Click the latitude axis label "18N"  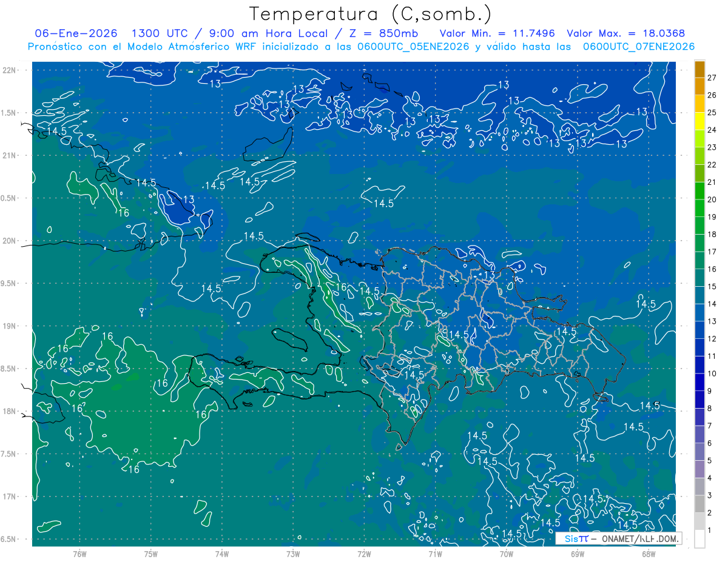(x=9, y=412)
